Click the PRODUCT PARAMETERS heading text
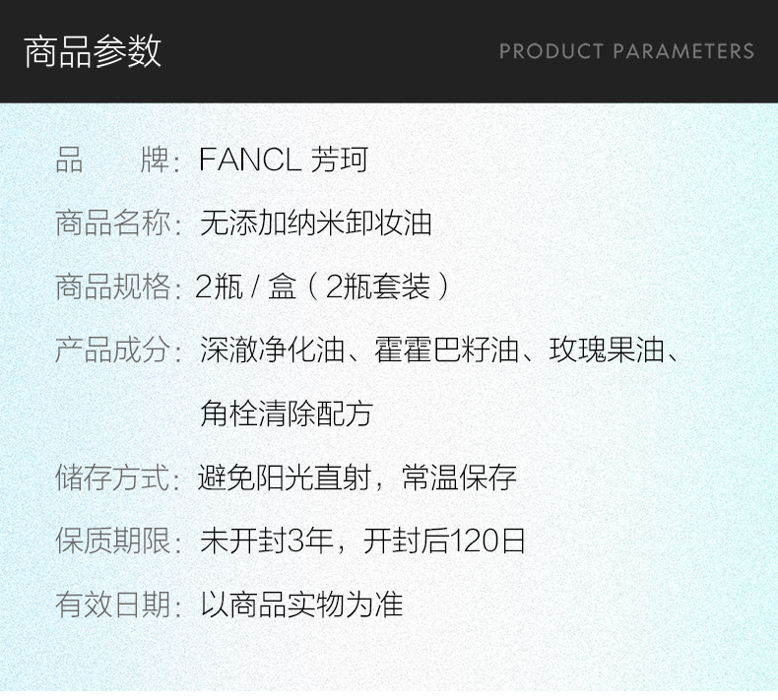The image size is (778, 700). [626, 51]
